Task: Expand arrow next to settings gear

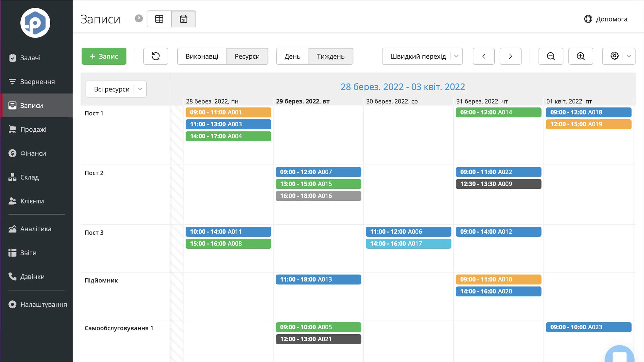Action: [x=629, y=56]
